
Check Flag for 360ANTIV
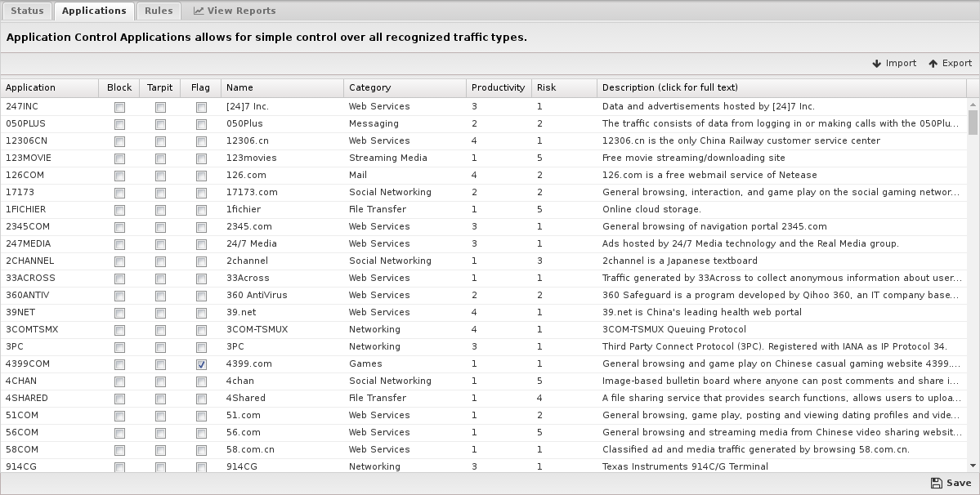(201, 296)
